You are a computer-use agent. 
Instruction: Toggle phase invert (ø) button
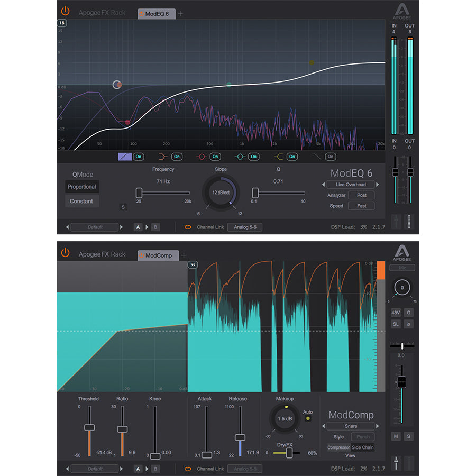point(409,323)
